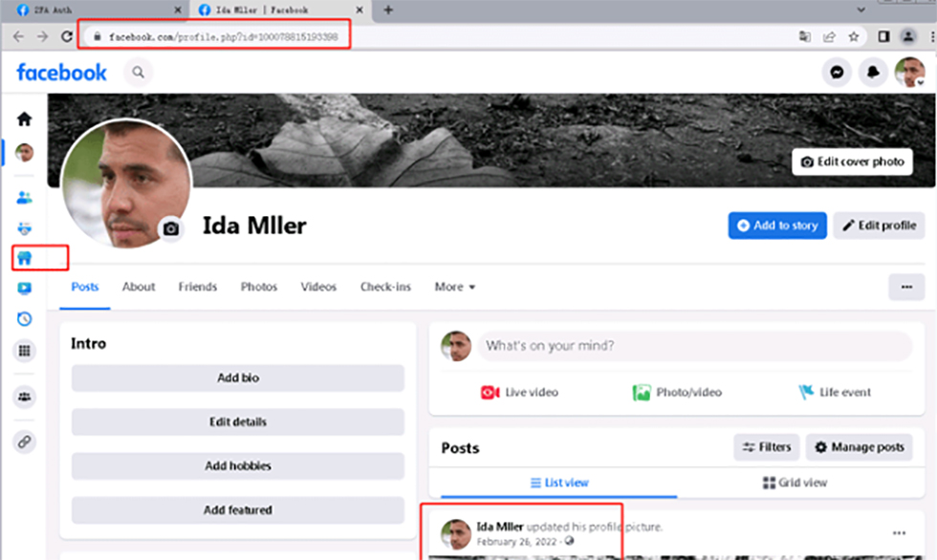Click the camera icon on profile picture

(x=171, y=229)
